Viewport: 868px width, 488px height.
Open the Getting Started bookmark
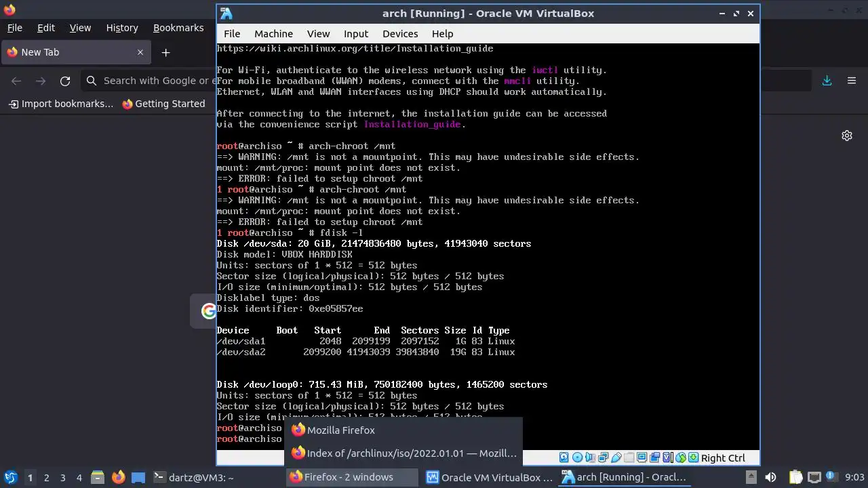coord(163,104)
